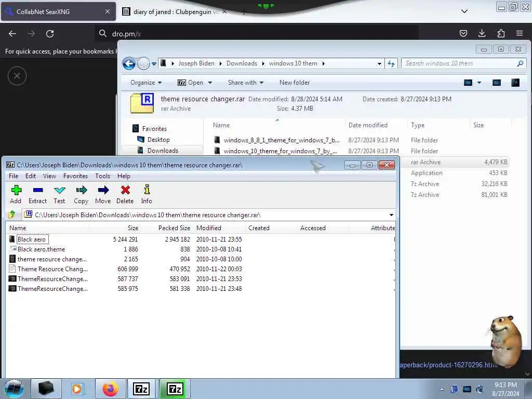Open the Firefox hamburger menu

pos(520,33)
